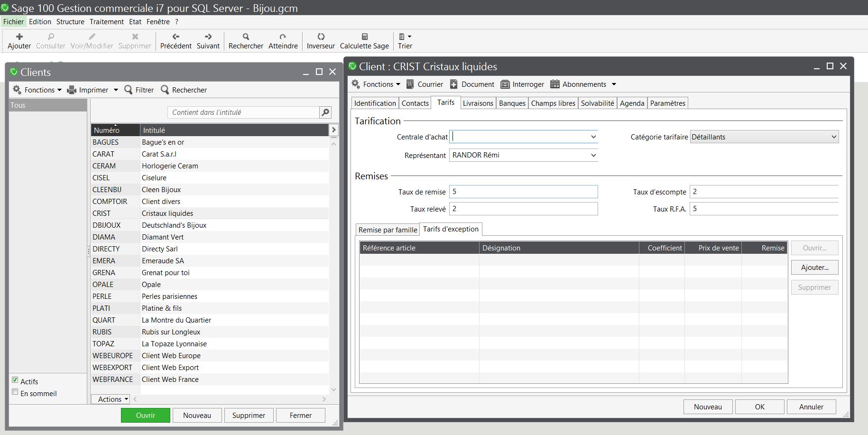Expand the arrow next to Abonnements
868x435 pixels.
tap(614, 84)
